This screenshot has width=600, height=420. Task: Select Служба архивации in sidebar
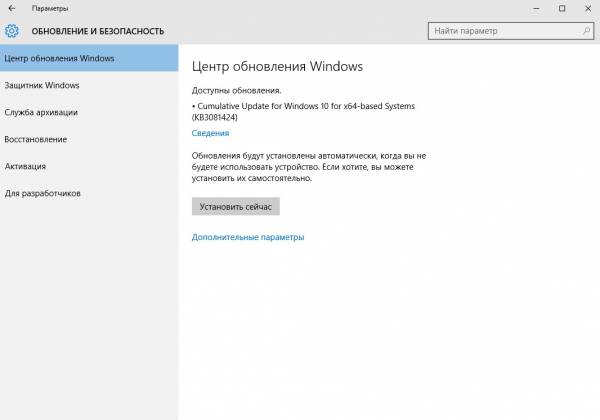89,112
